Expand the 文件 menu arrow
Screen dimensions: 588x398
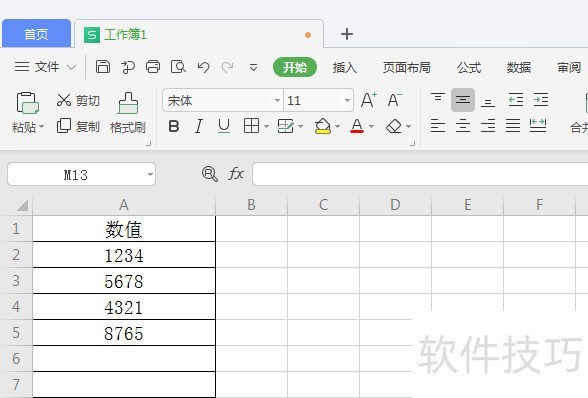tap(71, 68)
